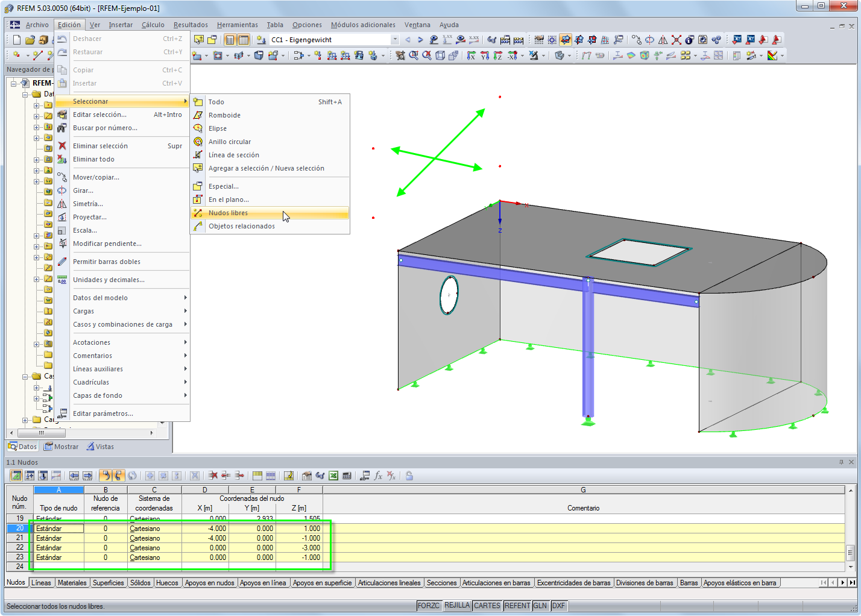
Task: Toggle the CARTES status bar button
Action: click(487, 606)
